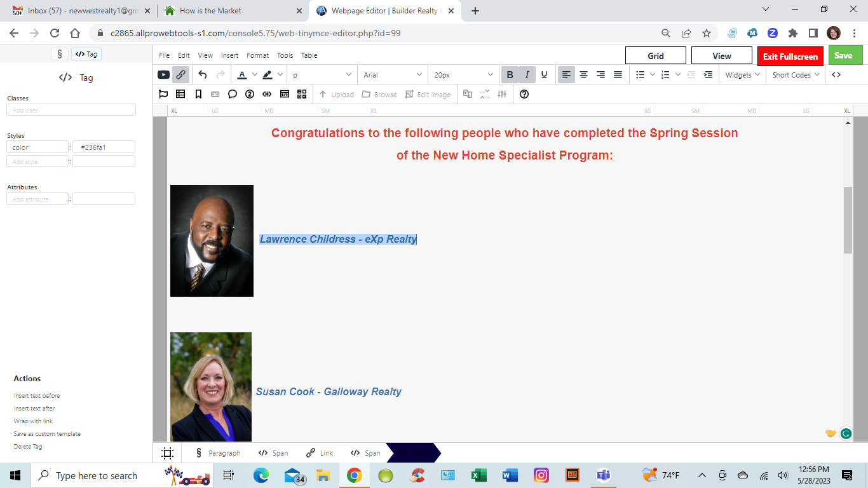This screenshot has height=488, width=868.
Task: Toggle bold formatting
Action: [x=510, y=75]
